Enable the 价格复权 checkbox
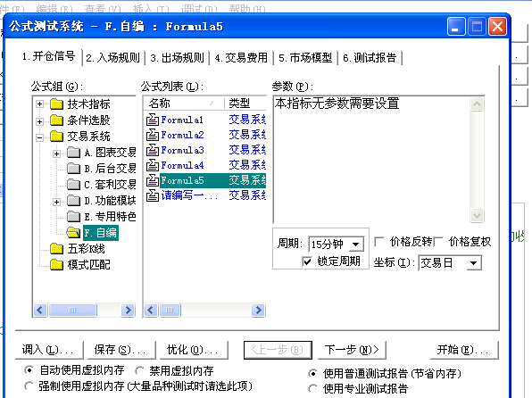 coord(438,242)
